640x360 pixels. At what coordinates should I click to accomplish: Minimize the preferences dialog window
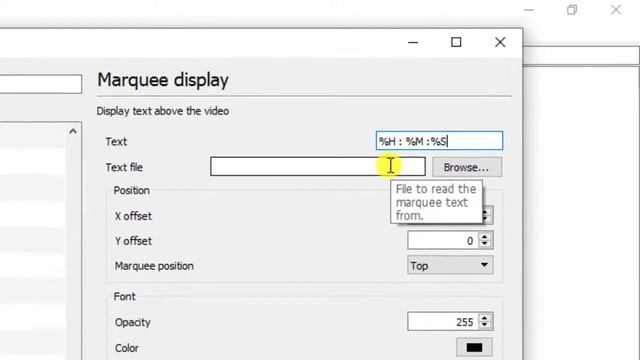click(413, 42)
